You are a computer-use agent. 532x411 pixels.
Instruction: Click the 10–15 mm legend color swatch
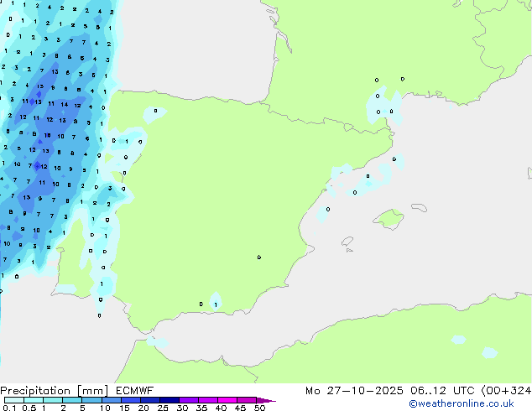pos(111,400)
